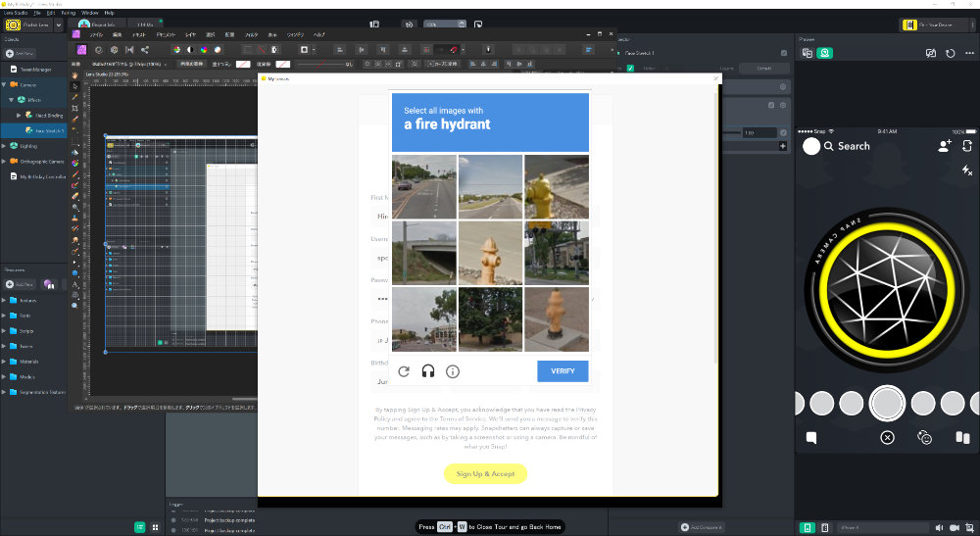Select the Crop tool in photo editor
Viewport: 980px width, 536px height.
(x=75, y=108)
